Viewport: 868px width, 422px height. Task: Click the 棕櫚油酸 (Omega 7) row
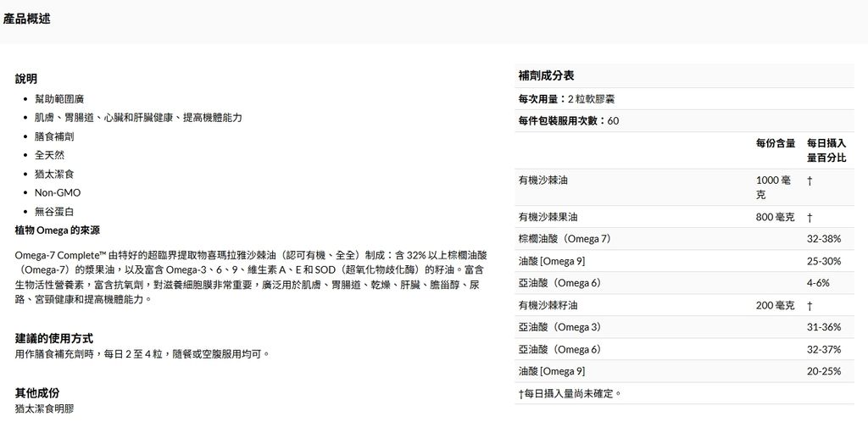565,239
